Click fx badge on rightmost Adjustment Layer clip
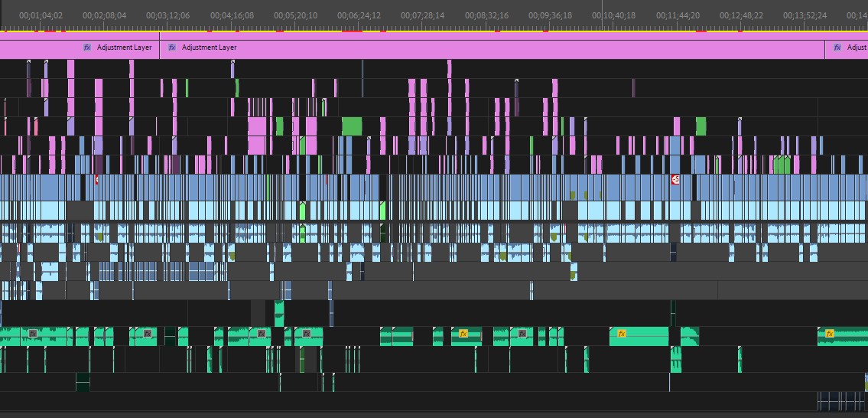 837,47
